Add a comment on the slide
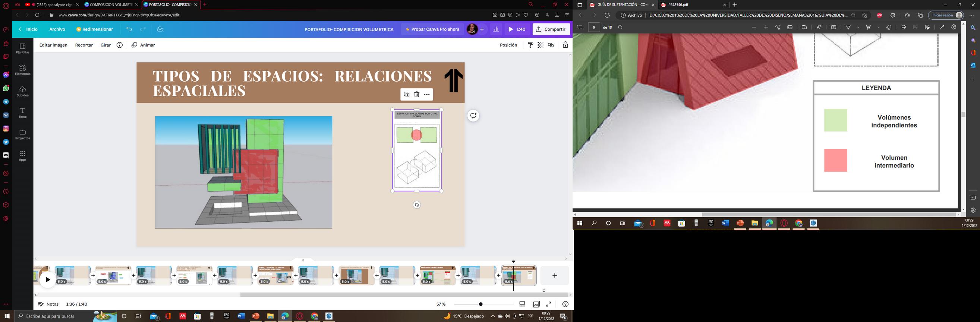The image size is (980, 322). 473,116
